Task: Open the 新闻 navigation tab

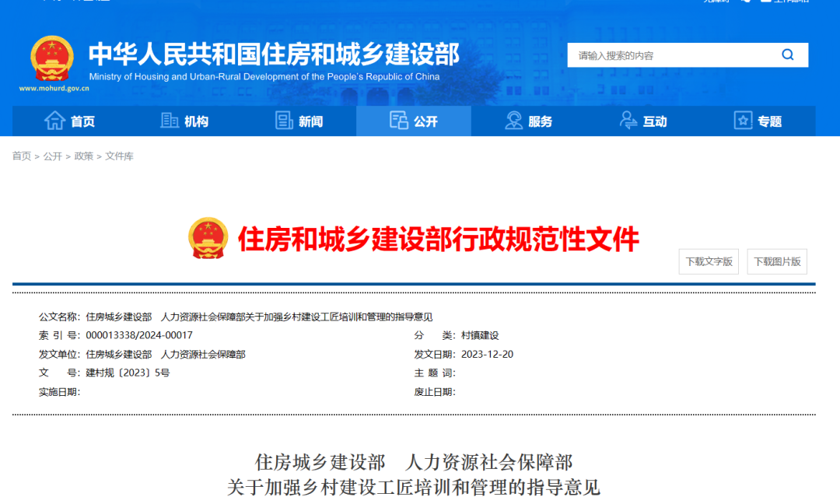Action: click(x=299, y=121)
